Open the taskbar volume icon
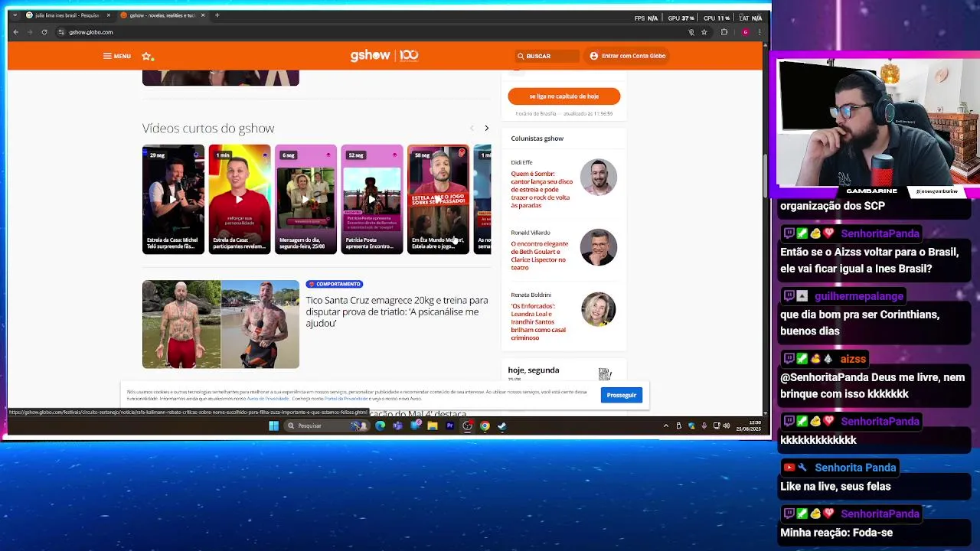 (x=726, y=426)
